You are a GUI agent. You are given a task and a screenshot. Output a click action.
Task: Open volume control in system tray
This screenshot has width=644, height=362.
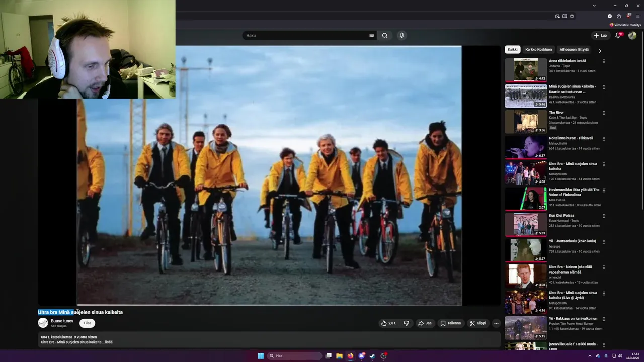coord(620,356)
